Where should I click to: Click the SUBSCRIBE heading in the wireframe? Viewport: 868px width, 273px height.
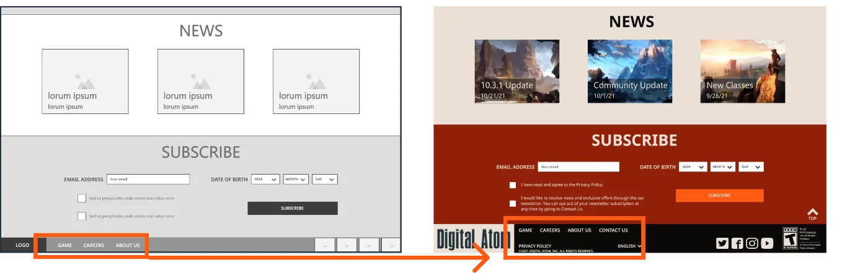(201, 152)
